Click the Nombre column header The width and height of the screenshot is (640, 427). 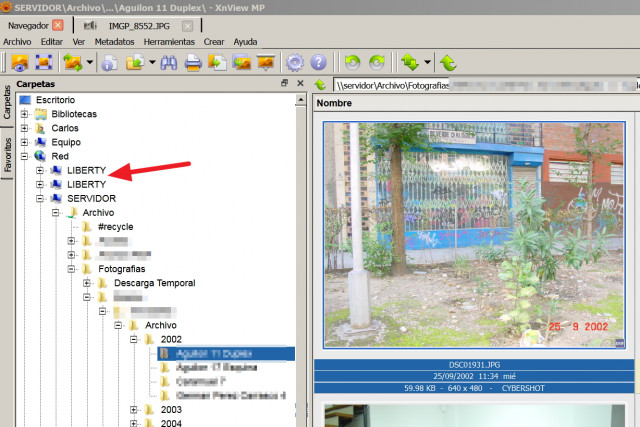pyautogui.click(x=334, y=103)
